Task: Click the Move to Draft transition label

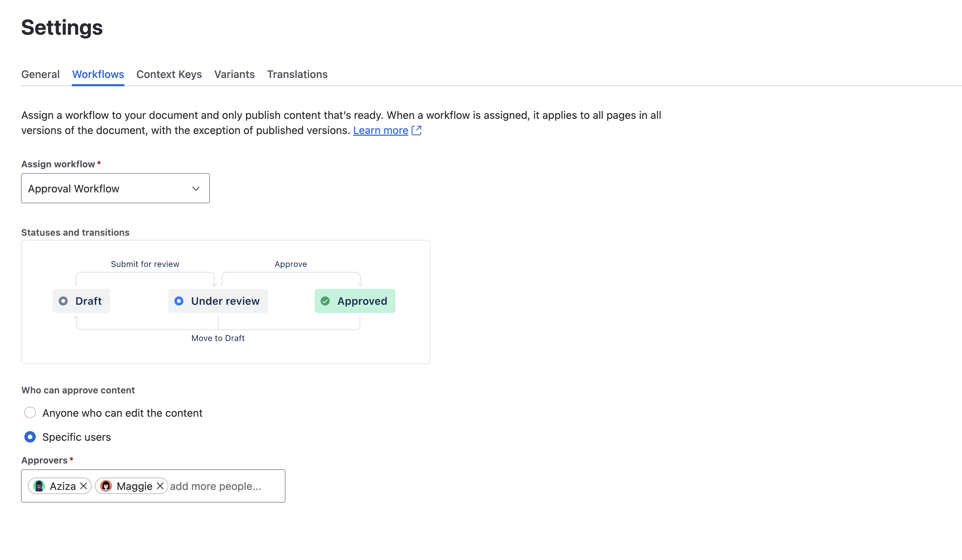Action: (x=218, y=338)
